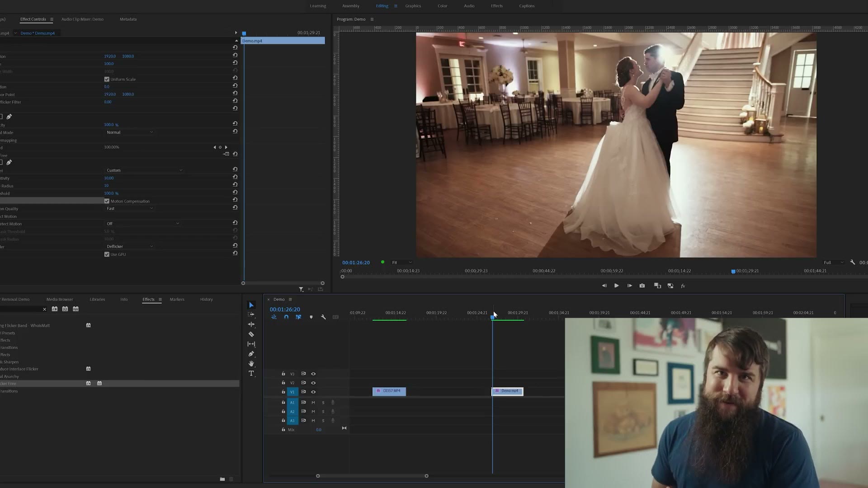This screenshot has width=868, height=488.
Task: Select the Slip tool
Action: (251, 344)
